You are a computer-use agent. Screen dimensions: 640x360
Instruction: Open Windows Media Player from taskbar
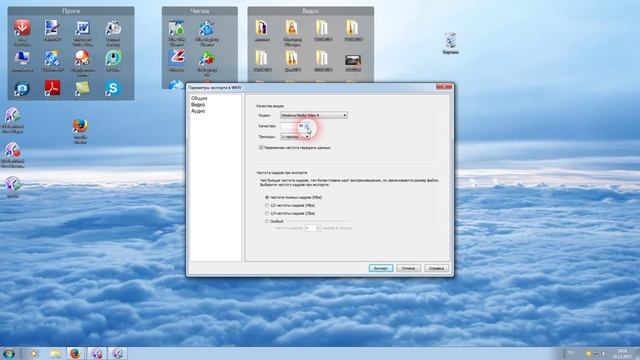click(34, 353)
